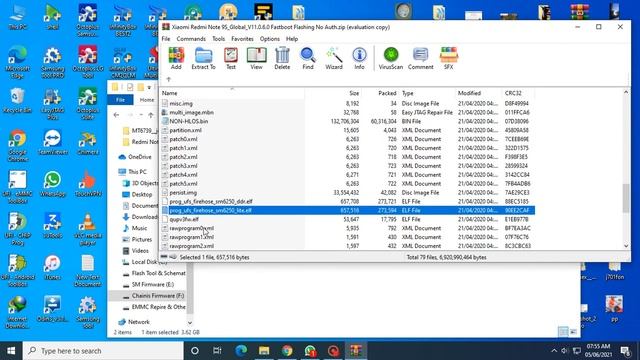
Task: Click the WinRAR list scroll-up arrow
Action: pyautogui.click(x=626, y=93)
